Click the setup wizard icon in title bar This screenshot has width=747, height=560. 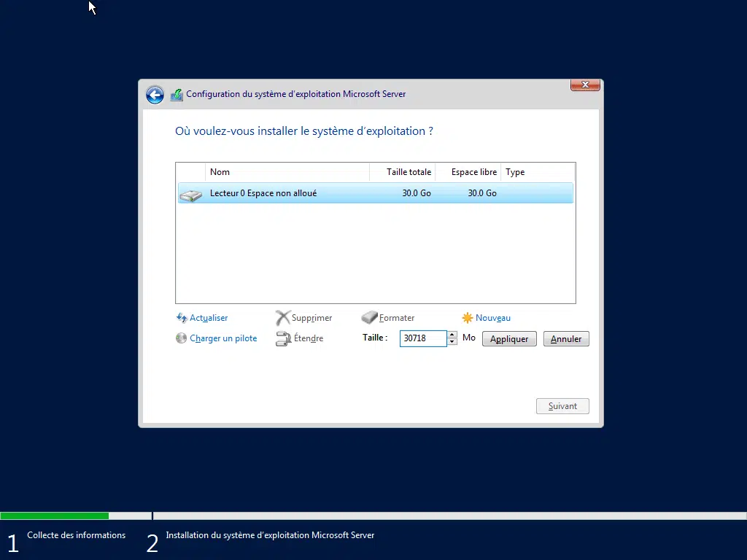[177, 95]
